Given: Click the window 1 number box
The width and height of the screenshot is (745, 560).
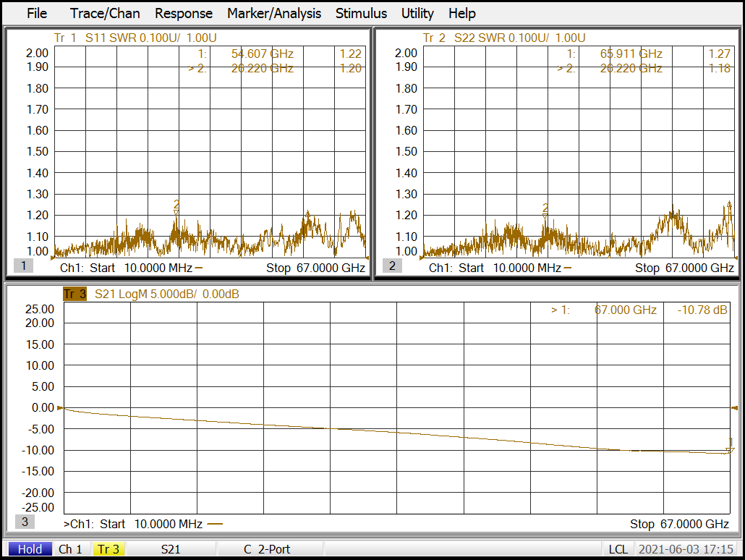Looking at the screenshot, I should (x=23, y=266).
